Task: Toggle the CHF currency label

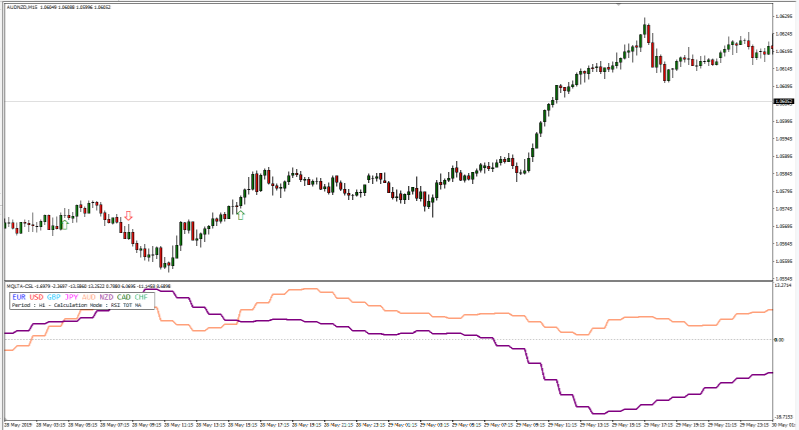Action: point(141,297)
